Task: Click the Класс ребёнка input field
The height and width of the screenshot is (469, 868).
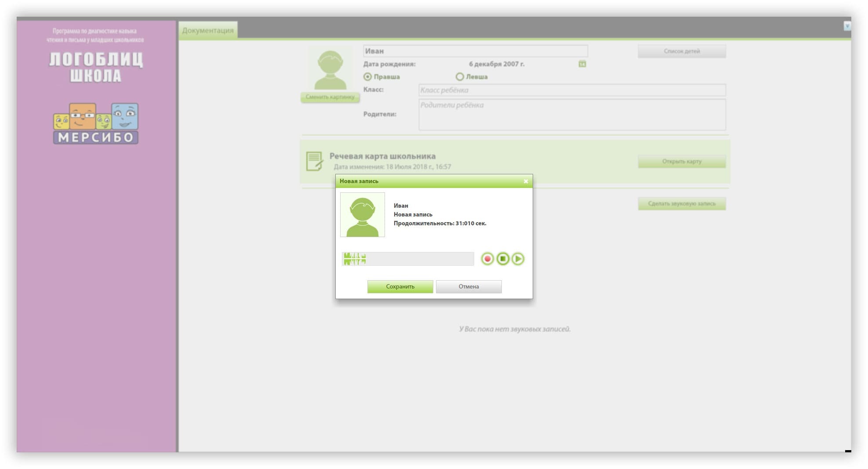Action: [x=572, y=90]
